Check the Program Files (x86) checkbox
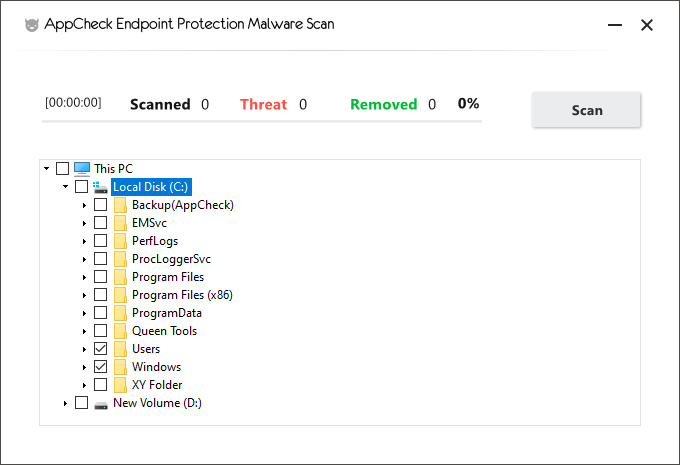 point(101,295)
